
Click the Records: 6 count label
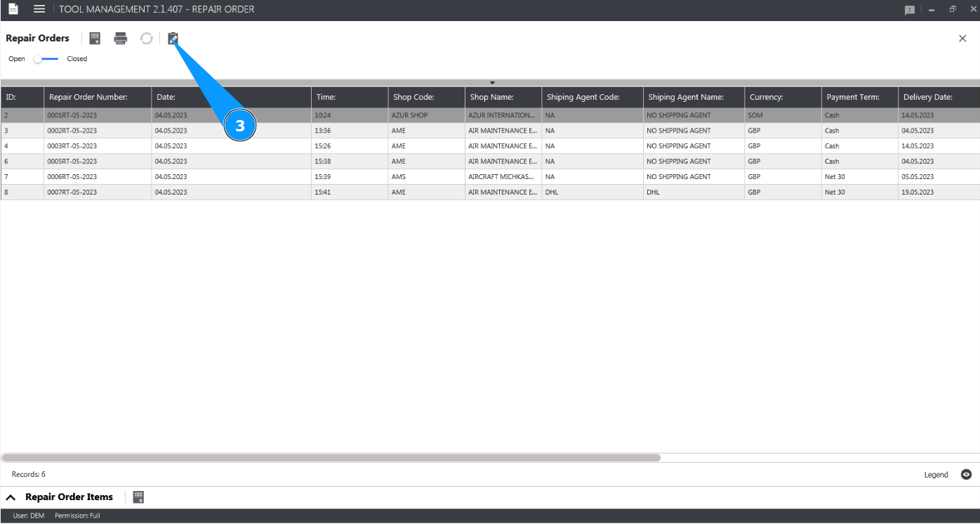[29, 475]
